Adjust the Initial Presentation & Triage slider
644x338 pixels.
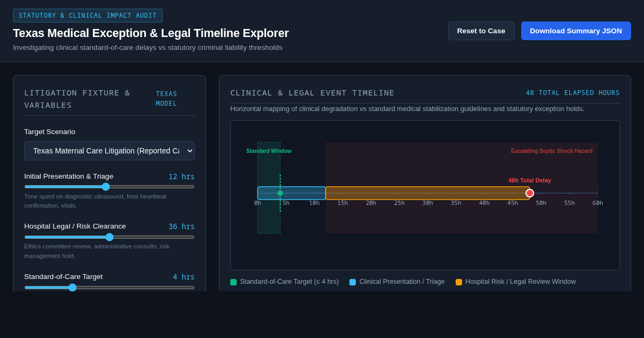tap(109, 187)
